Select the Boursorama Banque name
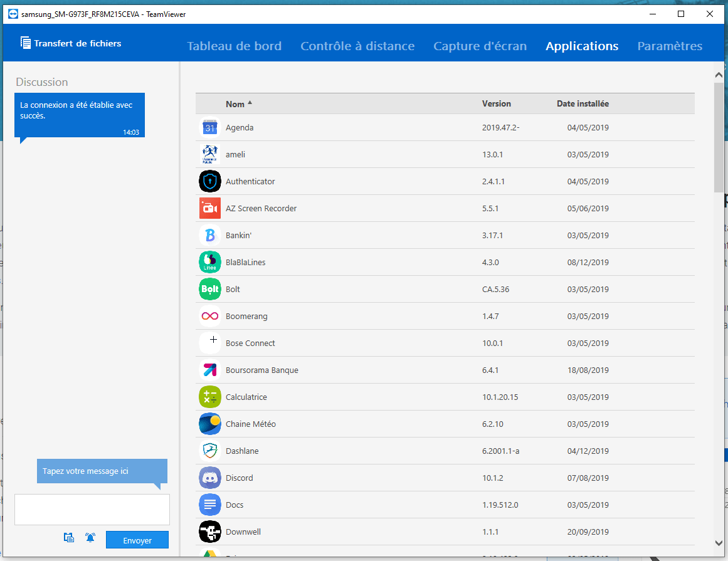 262,370
